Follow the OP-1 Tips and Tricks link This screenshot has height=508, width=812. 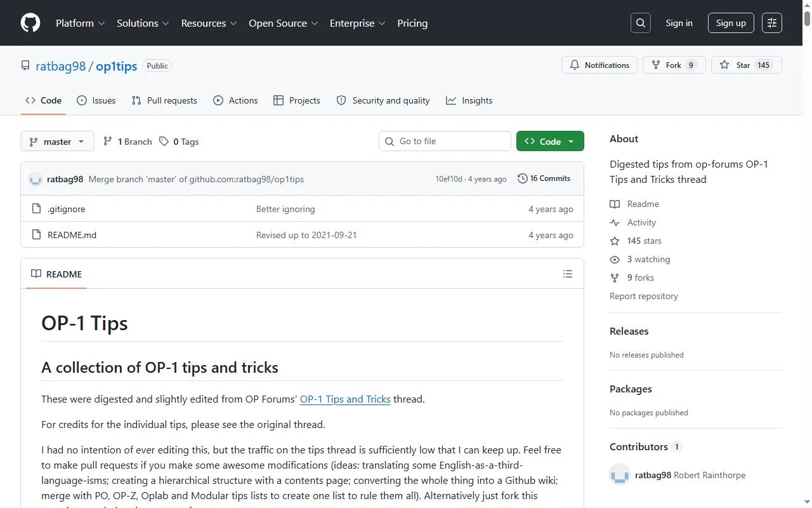pos(345,399)
